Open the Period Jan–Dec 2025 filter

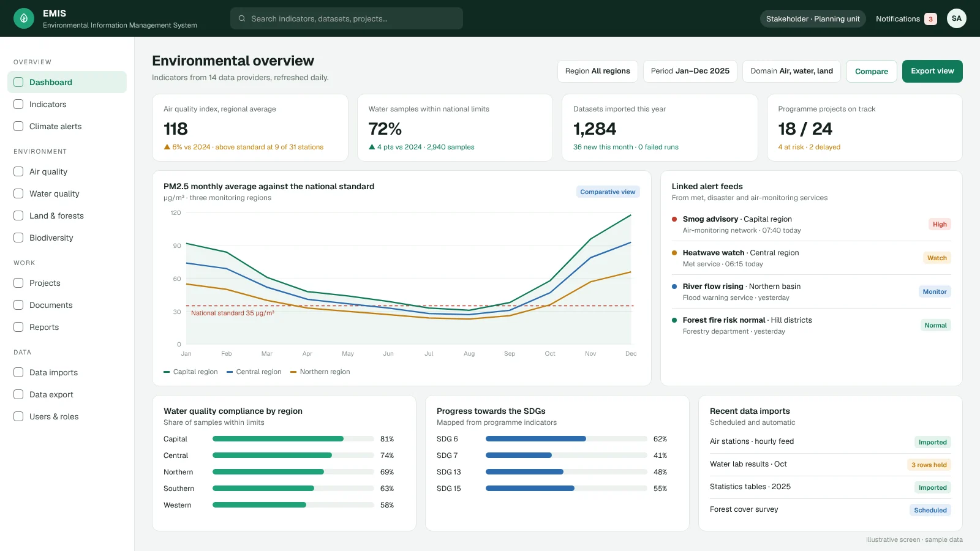coord(690,71)
